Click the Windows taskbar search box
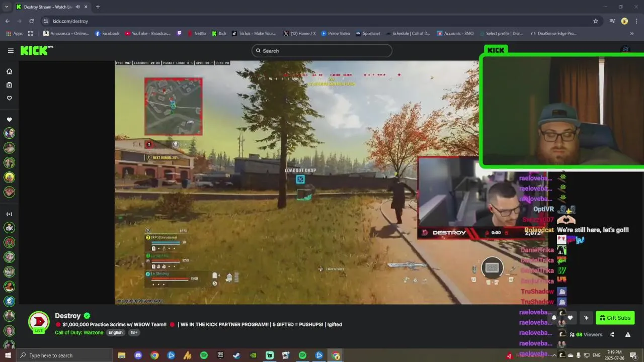The width and height of the screenshot is (644, 362). tap(65, 355)
